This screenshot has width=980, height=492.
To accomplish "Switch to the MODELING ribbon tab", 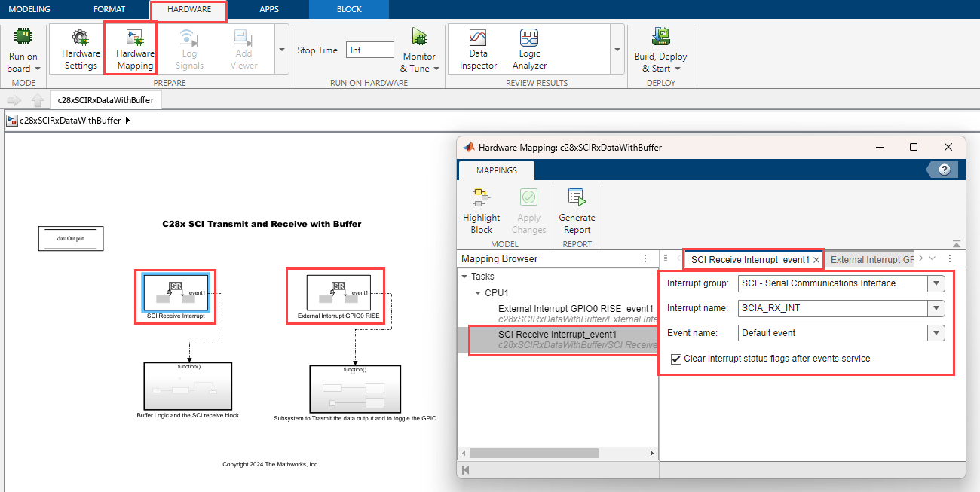I will pos(29,10).
